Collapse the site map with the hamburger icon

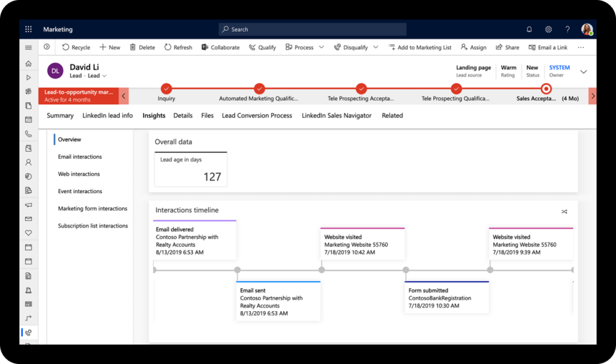point(28,47)
